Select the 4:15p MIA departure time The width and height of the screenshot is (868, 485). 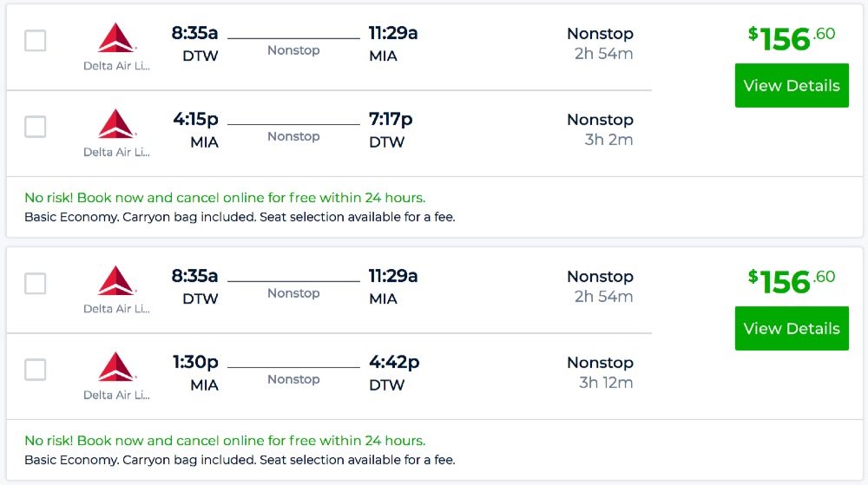pyautogui.click(x=195, y=119)
